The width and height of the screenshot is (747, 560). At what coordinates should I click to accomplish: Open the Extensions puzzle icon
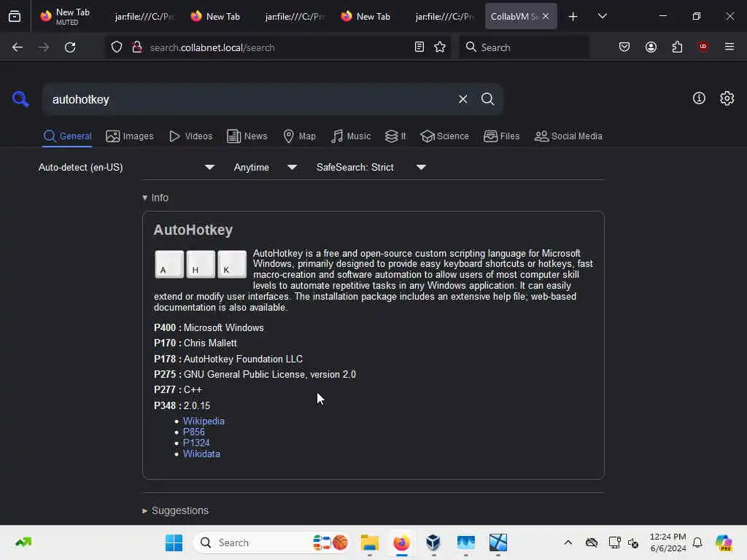677,47
